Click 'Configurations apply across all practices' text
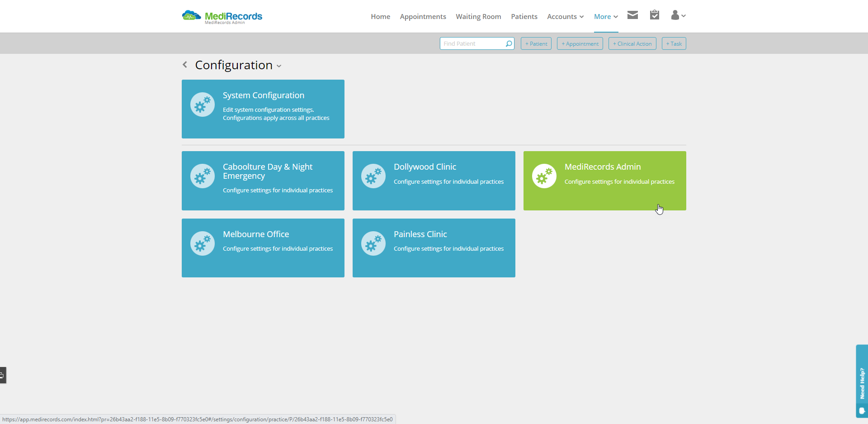Screen dimensions: 868x424 [276, 118]
